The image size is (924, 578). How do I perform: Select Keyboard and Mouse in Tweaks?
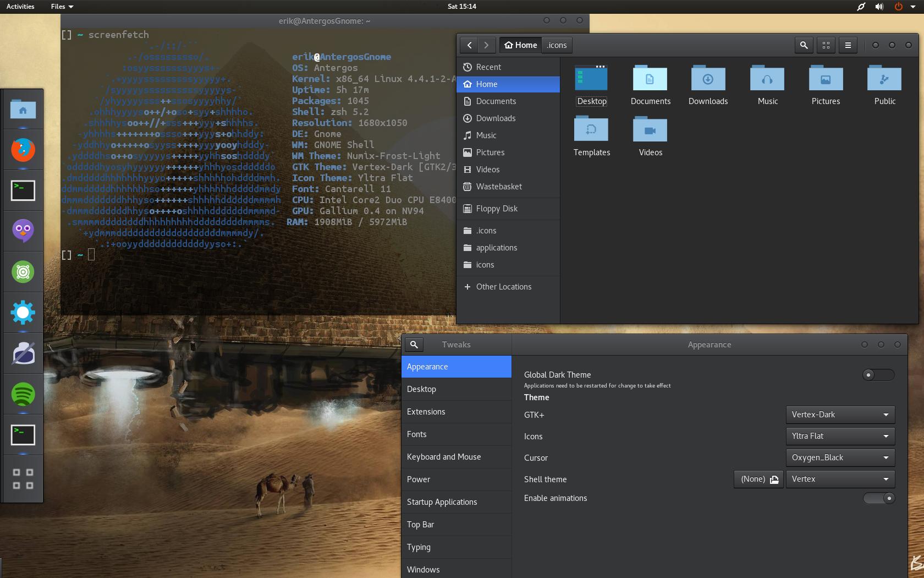pos(457,457)
